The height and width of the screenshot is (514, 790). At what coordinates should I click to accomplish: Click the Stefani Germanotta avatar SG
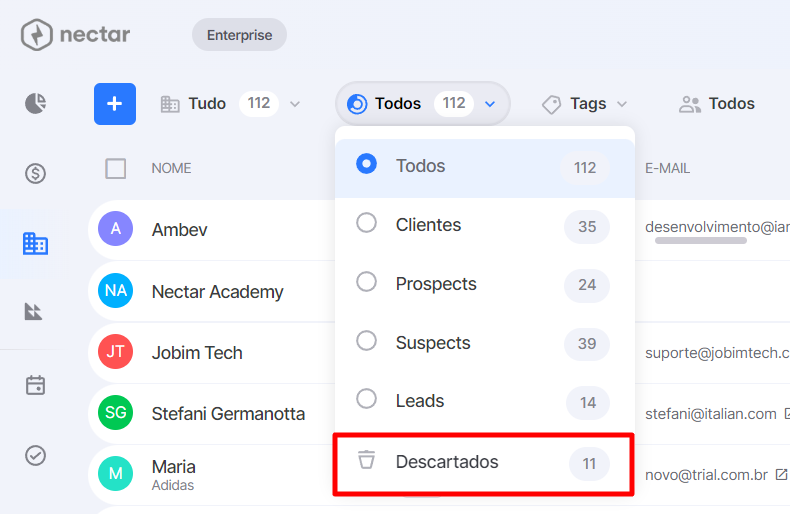(x=115, y=412)
